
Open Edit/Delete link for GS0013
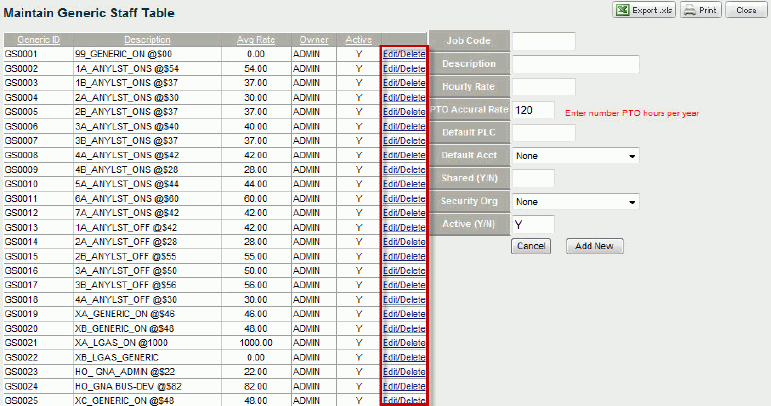point(404,227)
